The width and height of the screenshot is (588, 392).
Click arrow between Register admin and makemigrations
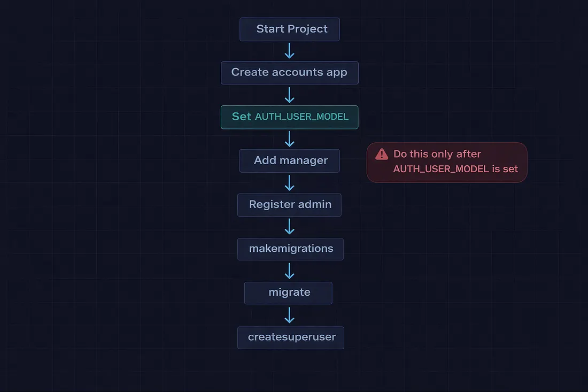point(289,227)
